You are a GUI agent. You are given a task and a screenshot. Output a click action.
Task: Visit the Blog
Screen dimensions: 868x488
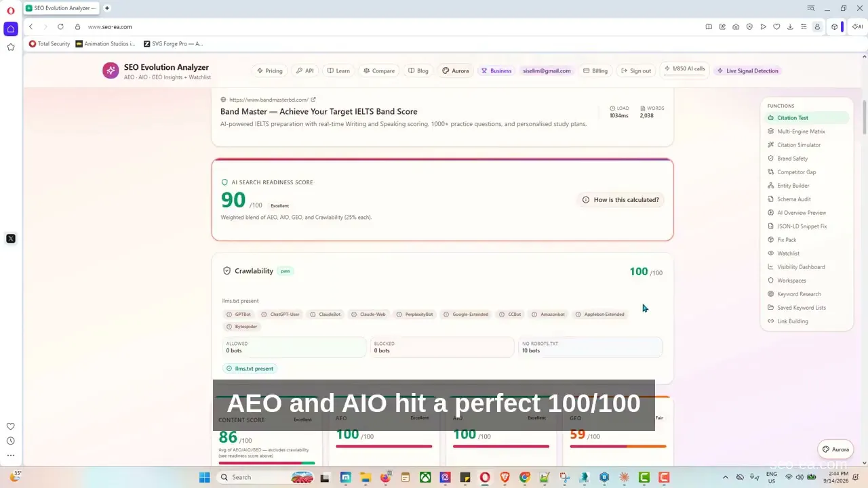click(x=418, y=70)
